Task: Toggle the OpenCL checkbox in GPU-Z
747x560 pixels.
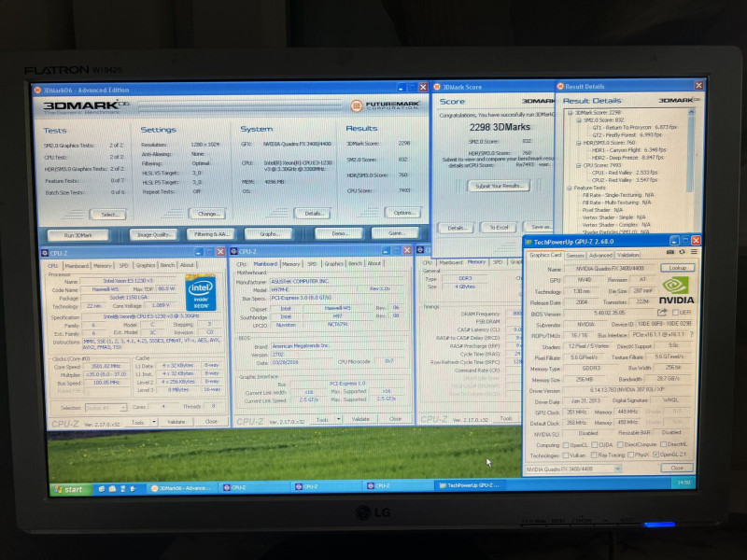Action: [566, 445]
